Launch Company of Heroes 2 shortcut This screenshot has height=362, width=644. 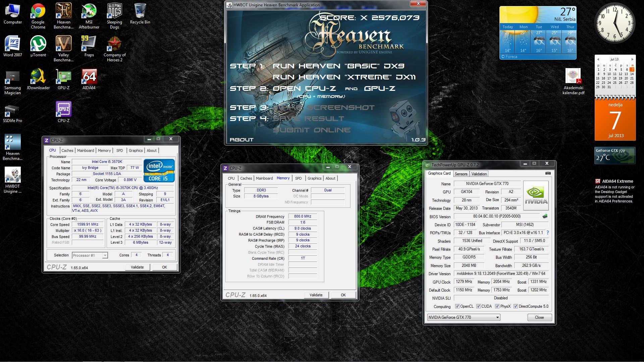click(114, 49)
